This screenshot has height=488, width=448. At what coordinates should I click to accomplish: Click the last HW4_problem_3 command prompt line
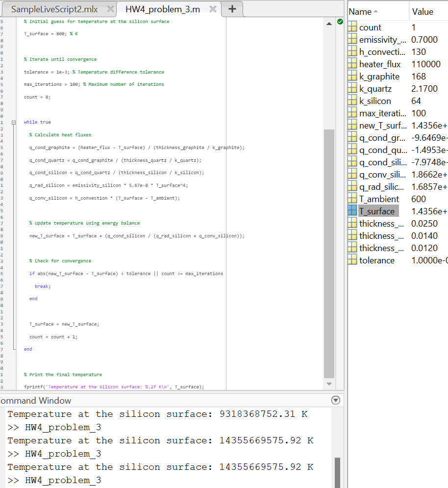[x=54, y=480]
